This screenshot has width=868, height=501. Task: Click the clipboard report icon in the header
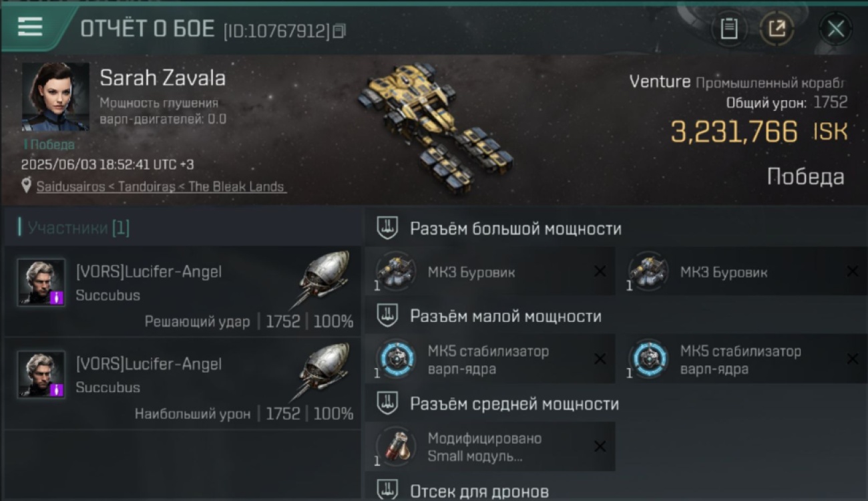pyautogui.click(x=729, y=29)
